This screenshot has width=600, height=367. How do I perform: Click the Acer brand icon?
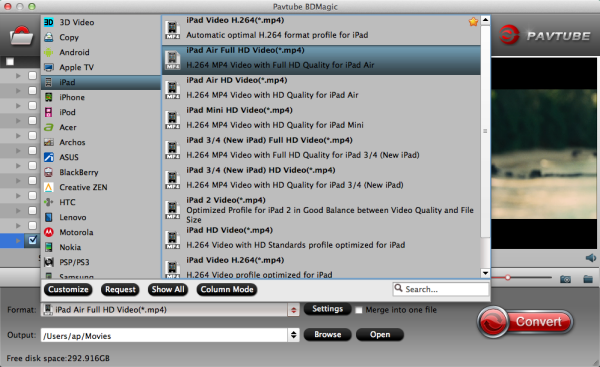pos(49,127)
